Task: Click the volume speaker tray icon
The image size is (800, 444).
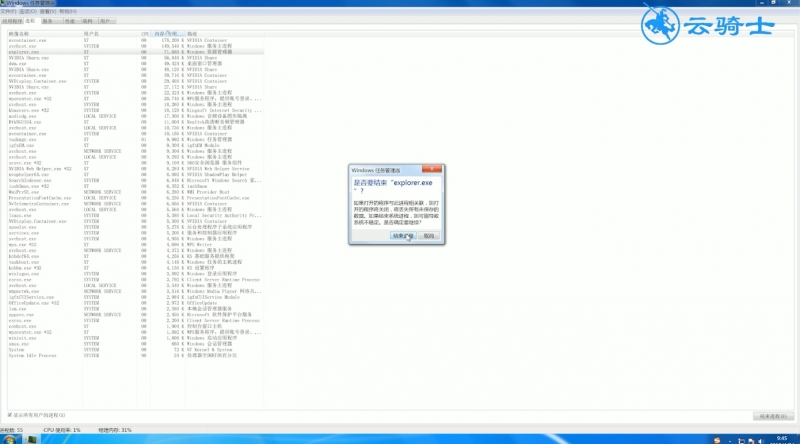Action: click(x=761, y=441)
